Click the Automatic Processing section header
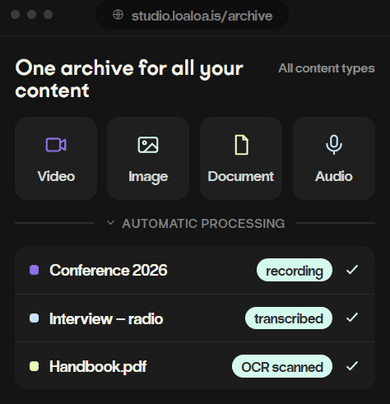Image resolution: width=390 pixels, height=404 pixels. click(x=203, y=223)
